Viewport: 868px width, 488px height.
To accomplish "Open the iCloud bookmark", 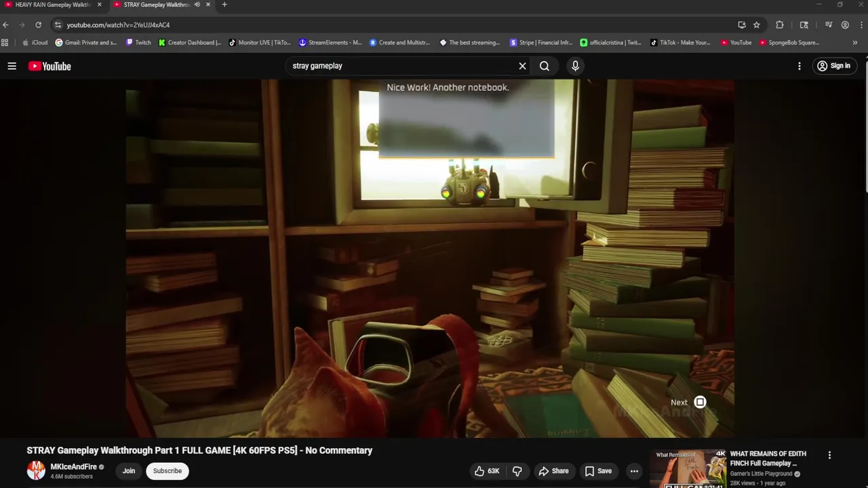I will (x=35, y=43).
